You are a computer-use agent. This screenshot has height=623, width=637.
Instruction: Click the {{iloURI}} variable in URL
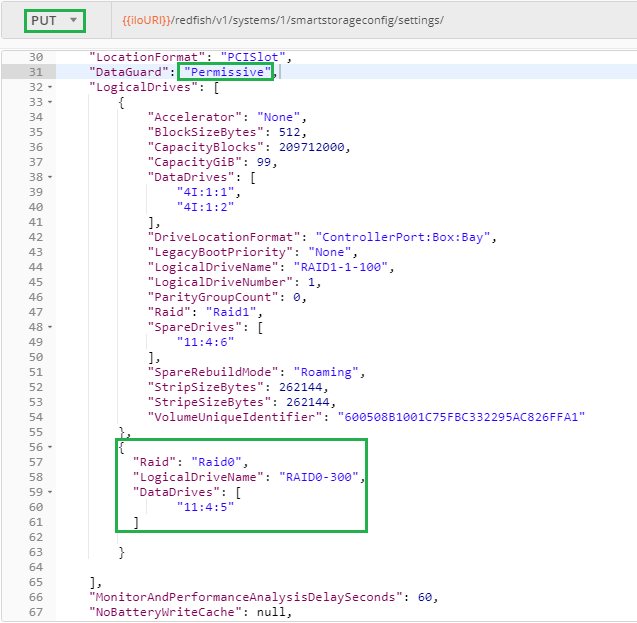point(146,20)
